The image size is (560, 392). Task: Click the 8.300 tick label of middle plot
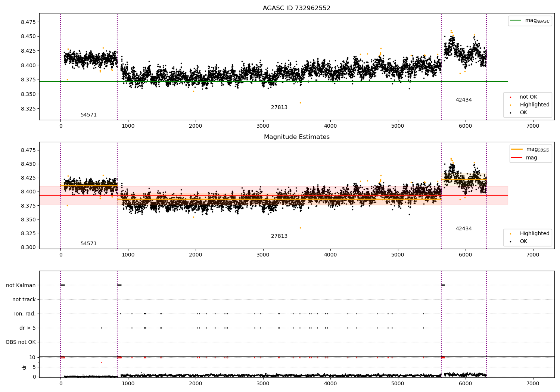coord(28,247)
